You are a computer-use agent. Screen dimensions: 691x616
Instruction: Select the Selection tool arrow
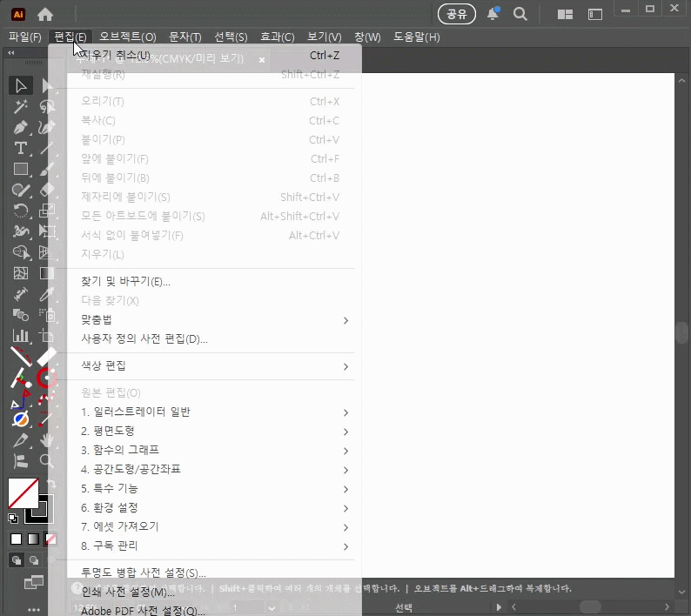coord(21,85)
